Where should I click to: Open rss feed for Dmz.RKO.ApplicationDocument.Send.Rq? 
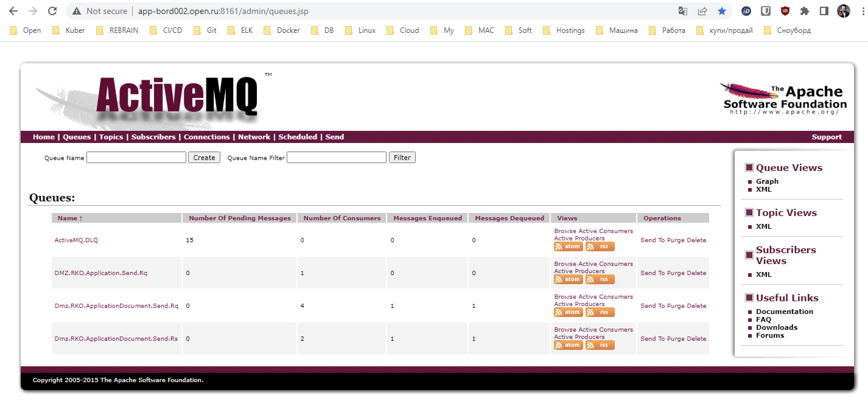click(600, 312)
